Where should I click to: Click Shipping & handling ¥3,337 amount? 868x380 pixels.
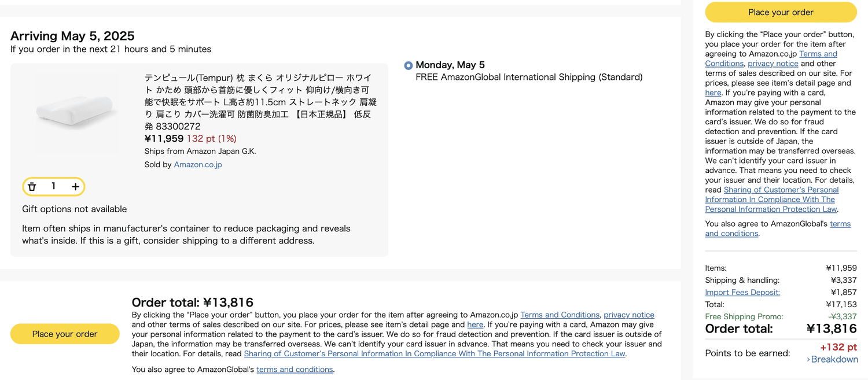click(844, 280)
